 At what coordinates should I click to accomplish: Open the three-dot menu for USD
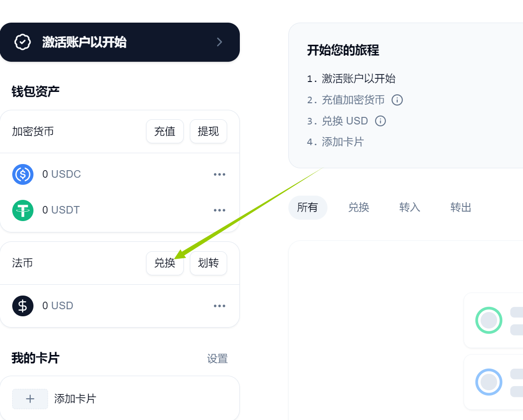click(x=220, y=305)
